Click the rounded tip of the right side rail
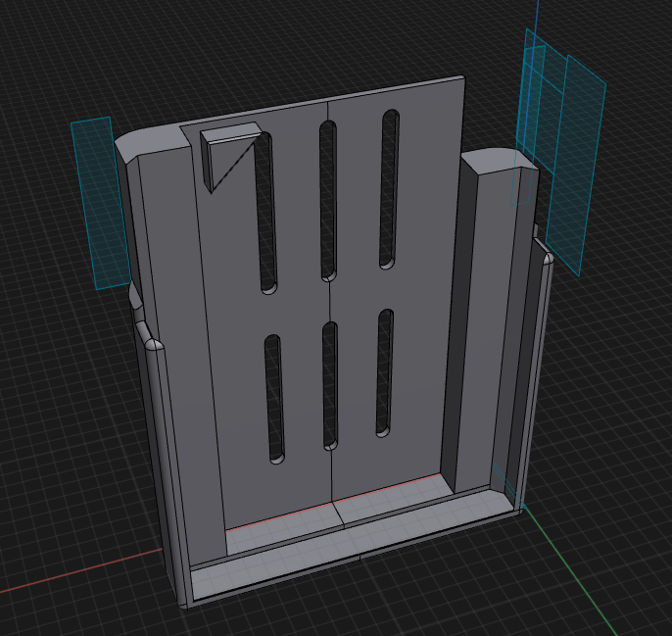 (x=548, y=259)
